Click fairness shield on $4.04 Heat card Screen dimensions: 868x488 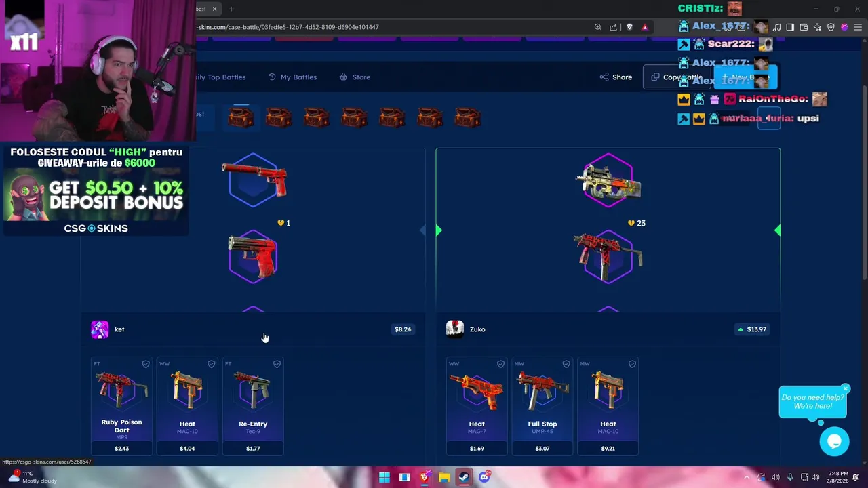211,364
